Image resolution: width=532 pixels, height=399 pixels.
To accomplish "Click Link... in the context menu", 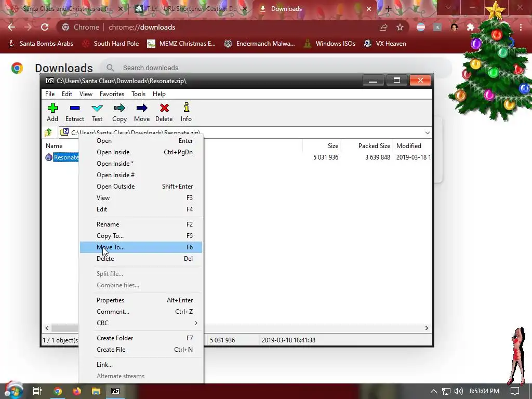I will click(141, 365).
